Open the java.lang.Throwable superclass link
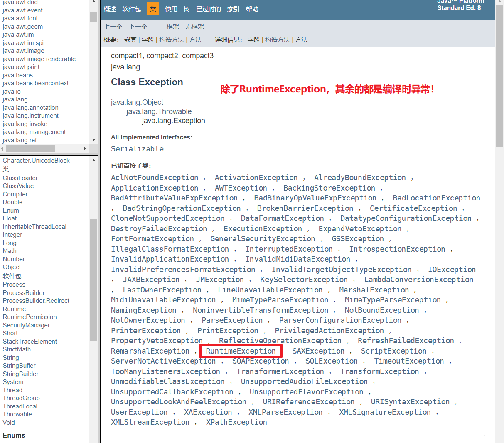This screenshot has height=443, width=504. pos(159,111)
